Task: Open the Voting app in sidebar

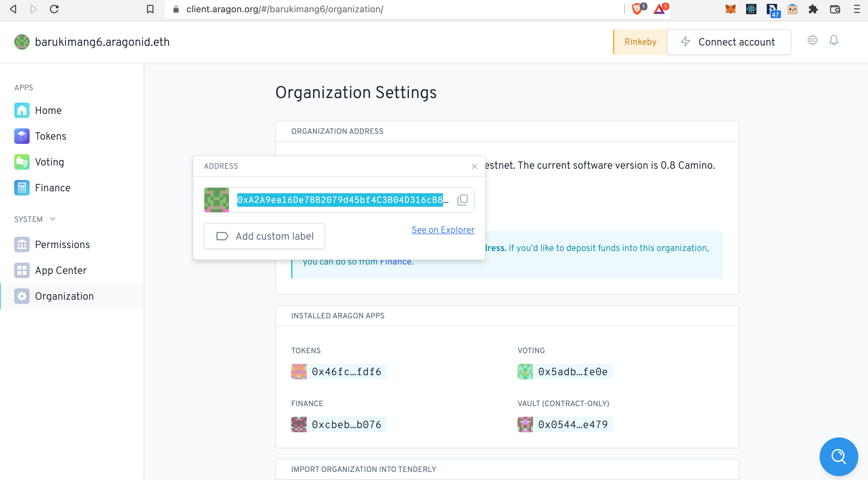Action: tap(49, 162)
